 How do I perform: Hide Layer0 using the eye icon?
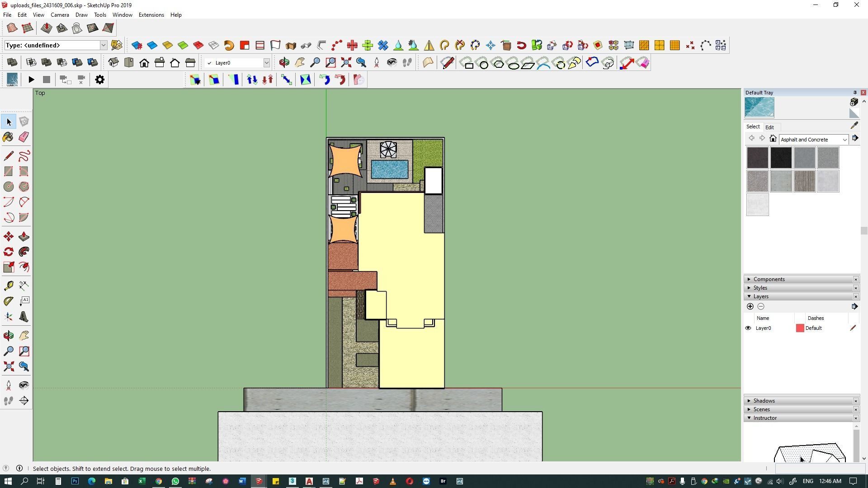point(748,328)
